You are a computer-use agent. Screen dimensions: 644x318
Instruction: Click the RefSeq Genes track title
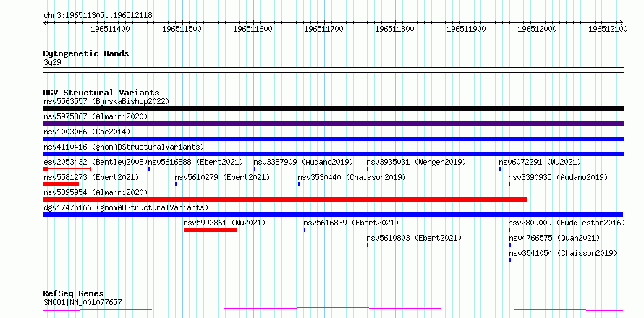coord(73,293)
